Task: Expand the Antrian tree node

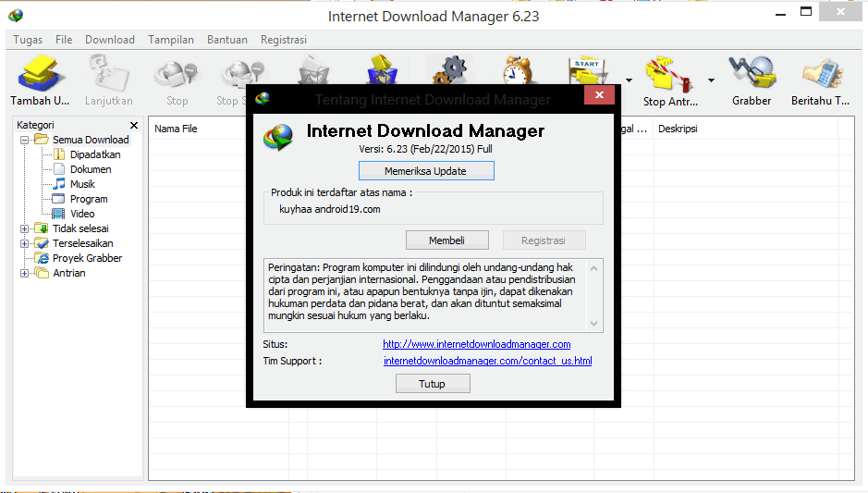Action: pyautogui.click(x=24, y=273)
